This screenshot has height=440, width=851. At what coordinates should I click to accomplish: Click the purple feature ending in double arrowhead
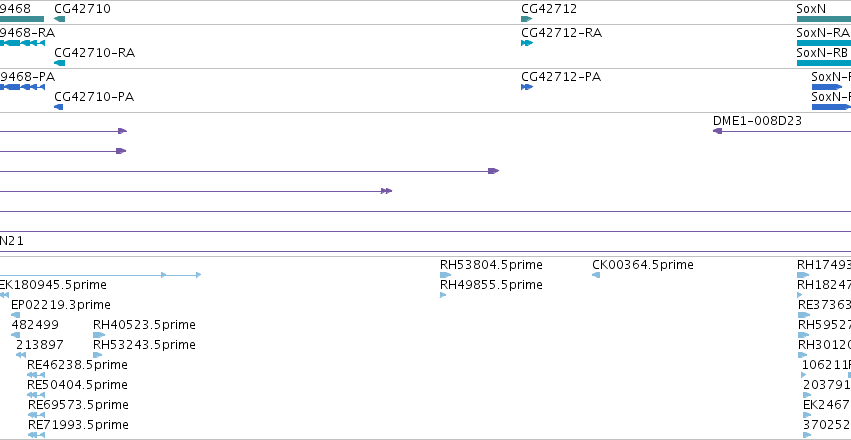tap(196, 191)
